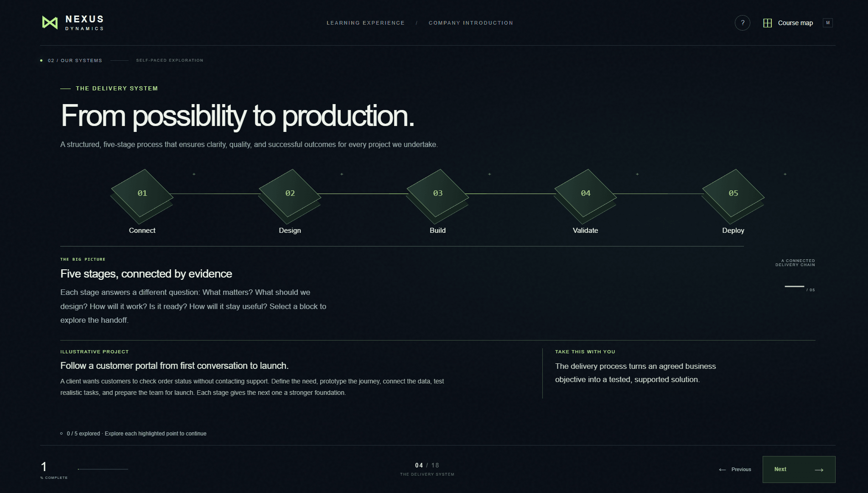The height and width of the screenshot is (493, 868).
Task: Click the Next button
Action: tap(799, 469)
